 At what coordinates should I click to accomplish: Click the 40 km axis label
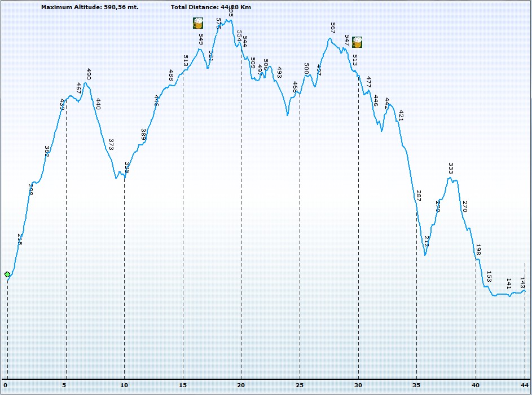tap(476, 385)
